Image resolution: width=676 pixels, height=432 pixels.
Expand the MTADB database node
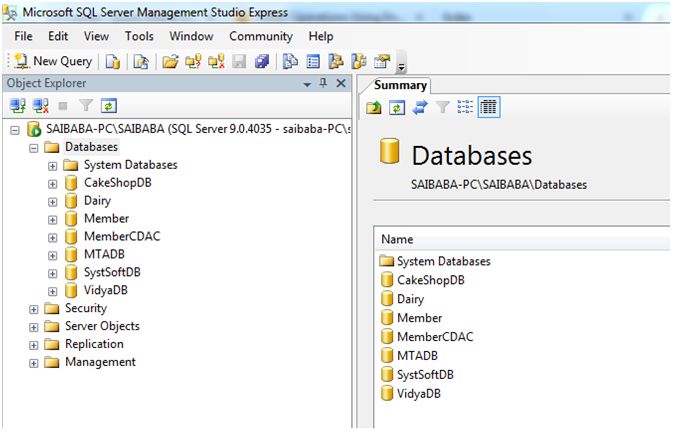(53, 256)
